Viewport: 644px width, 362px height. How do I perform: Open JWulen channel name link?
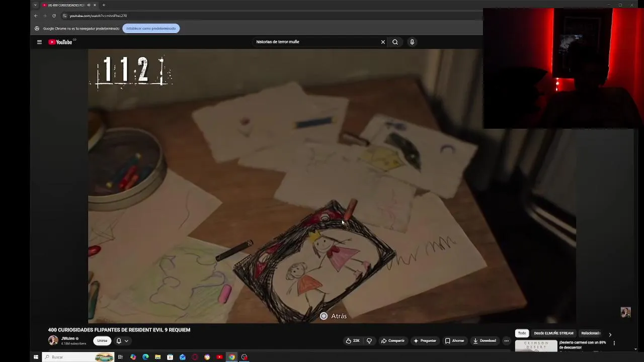tap(68, 339)
